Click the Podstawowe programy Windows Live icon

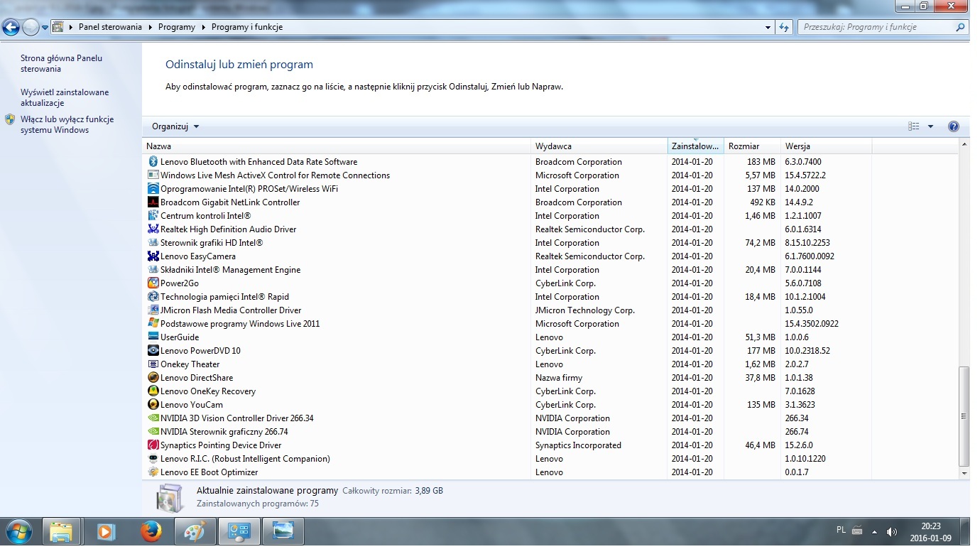click(x=153, y=324)
